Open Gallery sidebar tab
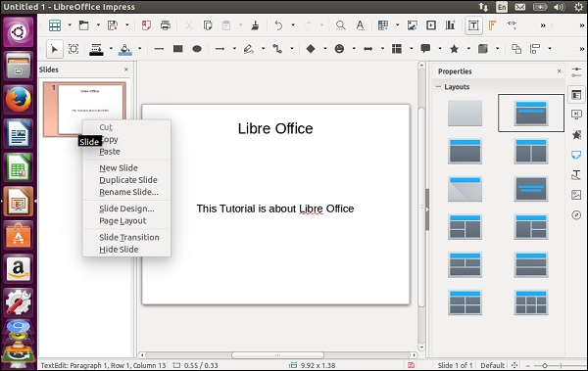This screenshot has width=588, height=371. click(576, 195)
